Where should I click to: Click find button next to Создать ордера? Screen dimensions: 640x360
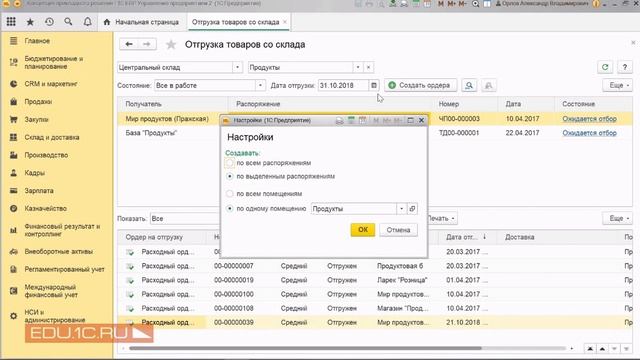point(469,85)
